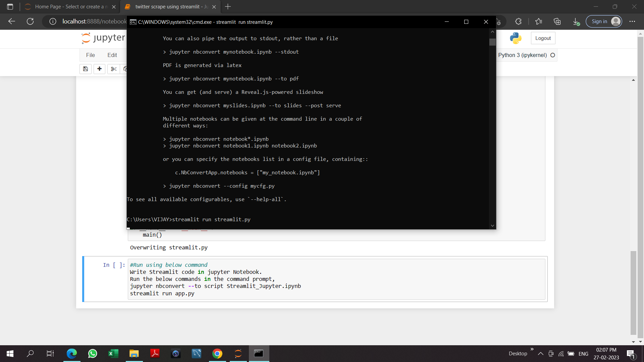644x362 pixels.
Task: Launch Excel from the taskbar
Action: (x=113, y=353)
